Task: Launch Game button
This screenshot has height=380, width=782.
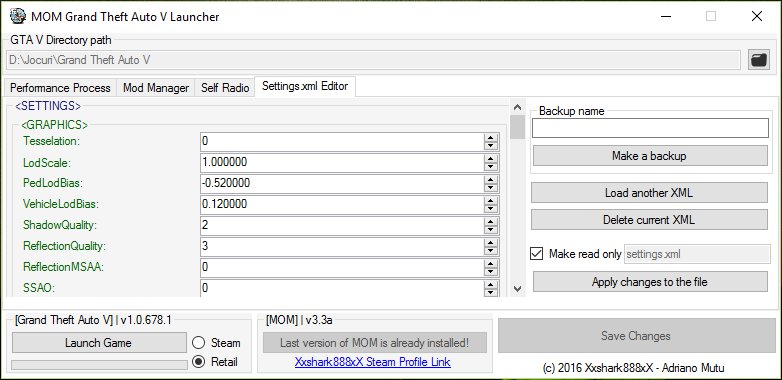Action: [x=99, y=343]
